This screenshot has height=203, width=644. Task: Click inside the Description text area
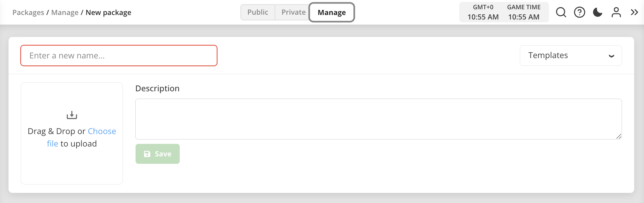click(378, 119)
